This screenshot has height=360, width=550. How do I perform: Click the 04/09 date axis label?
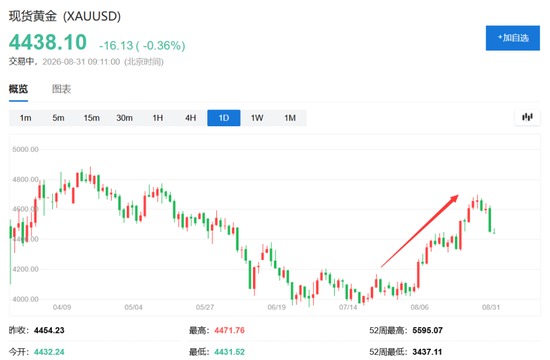(x=62, y=307)
